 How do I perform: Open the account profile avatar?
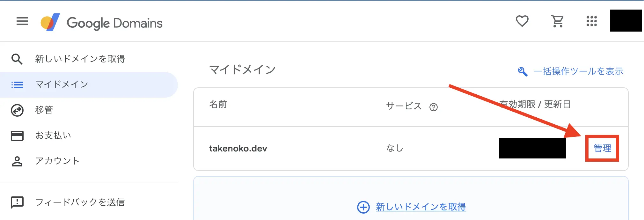click(625, 21)
